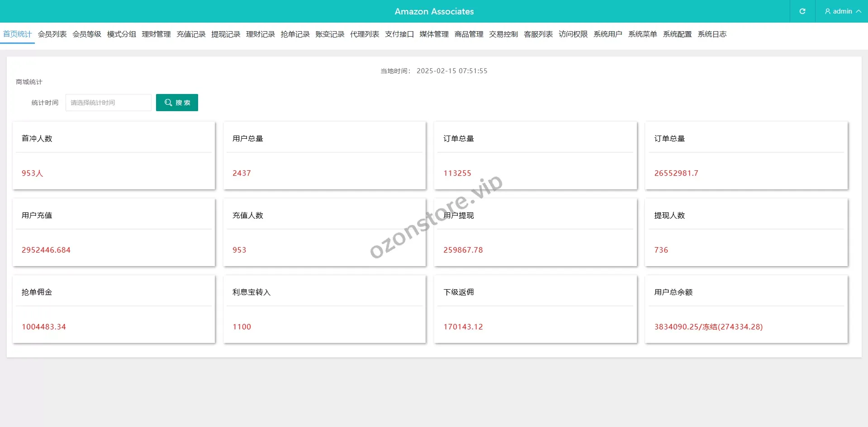The width and height of the screenshot is (868, 427).
Task: Click the refresh icon in header
Action: (802, 11)
